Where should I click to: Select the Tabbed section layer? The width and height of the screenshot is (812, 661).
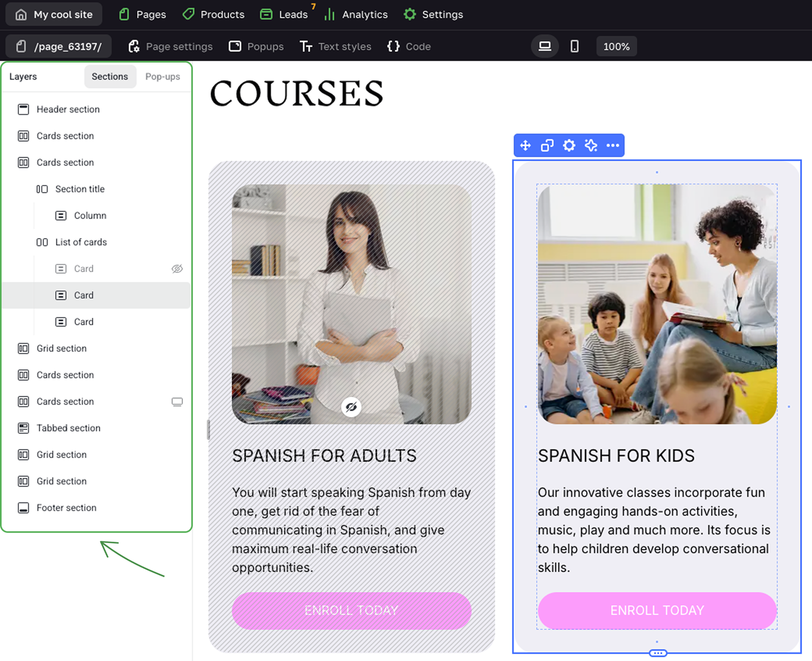(69, 428)
